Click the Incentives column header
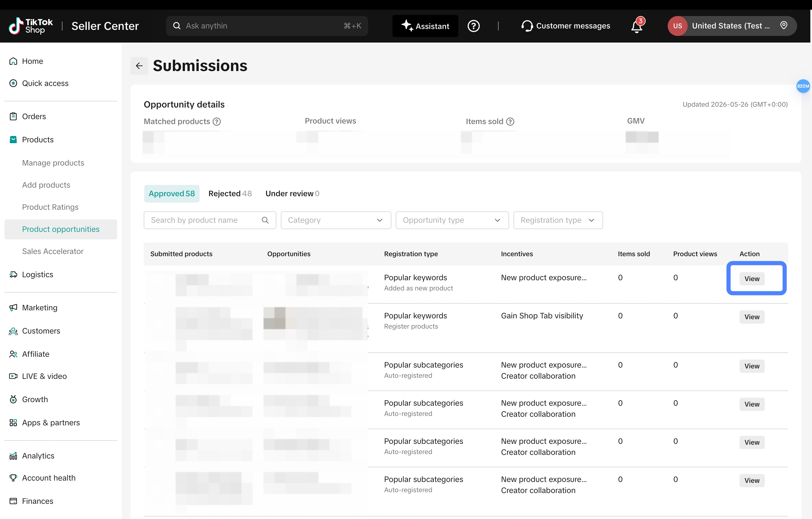This screenshot has width=812, height=519. pos(517,254)
